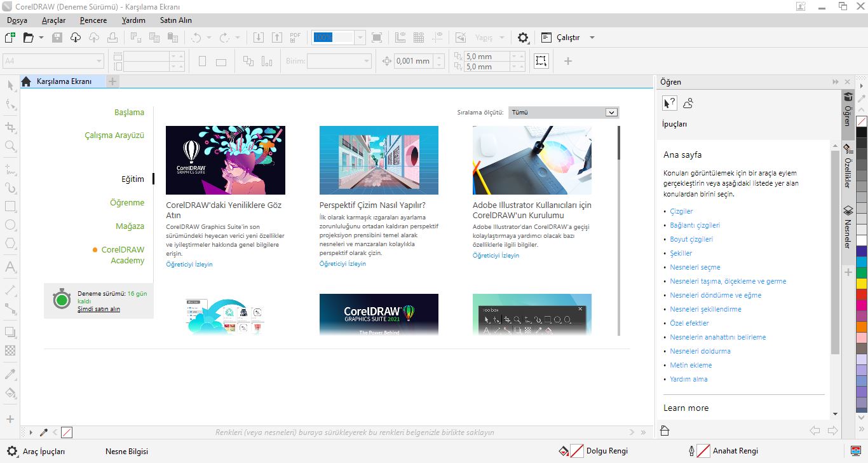Viewport: 868px width, 463px height.
Task: Choose the Rectangle tool
Action: [10, 207]
